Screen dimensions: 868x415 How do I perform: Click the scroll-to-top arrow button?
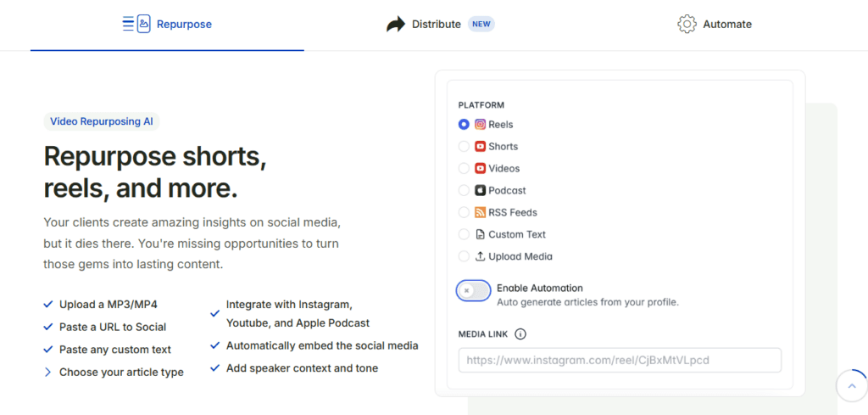pos(852,385)
